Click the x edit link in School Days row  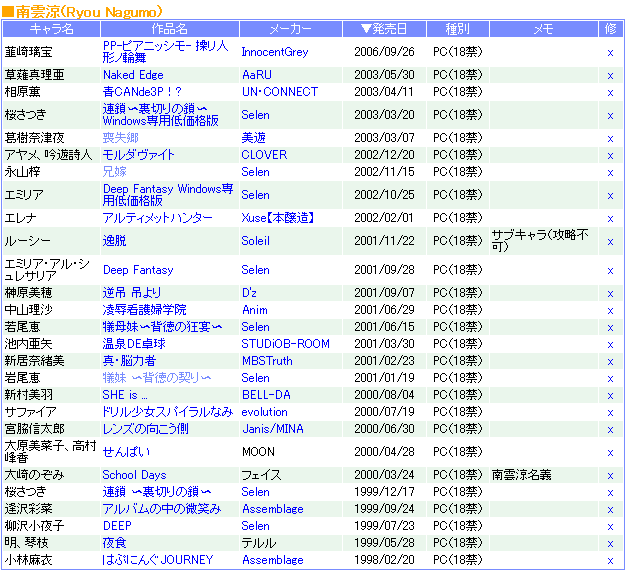[x=611, y=476]
